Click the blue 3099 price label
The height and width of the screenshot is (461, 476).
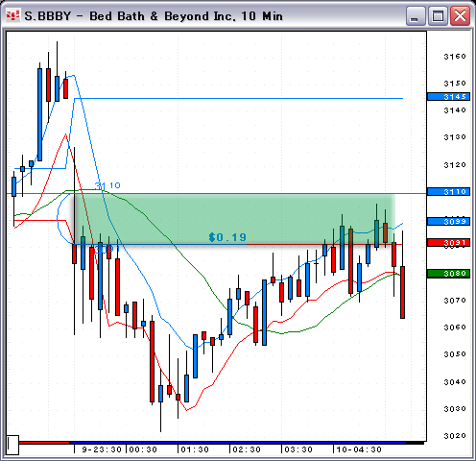pos(448,222)
